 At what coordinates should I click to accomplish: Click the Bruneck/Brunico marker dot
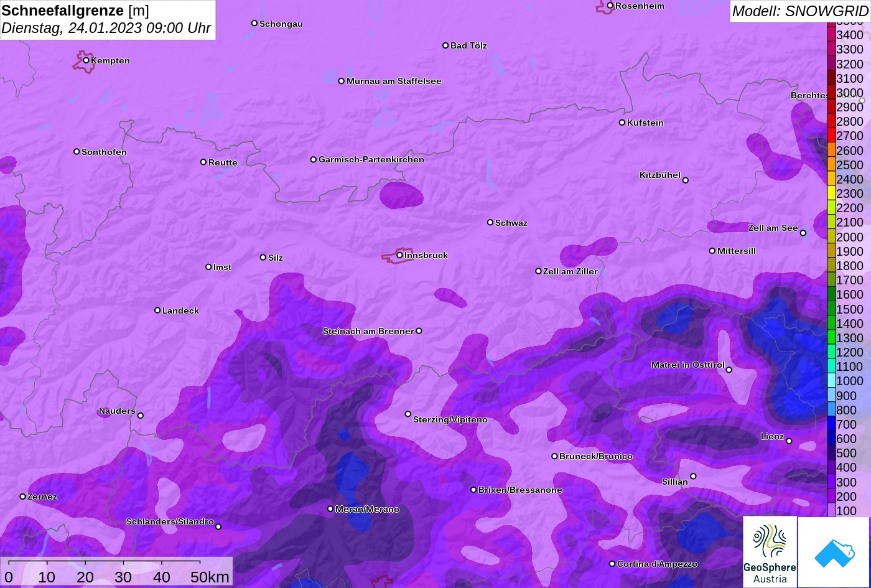pyautogui.click(x=554, y=456)
